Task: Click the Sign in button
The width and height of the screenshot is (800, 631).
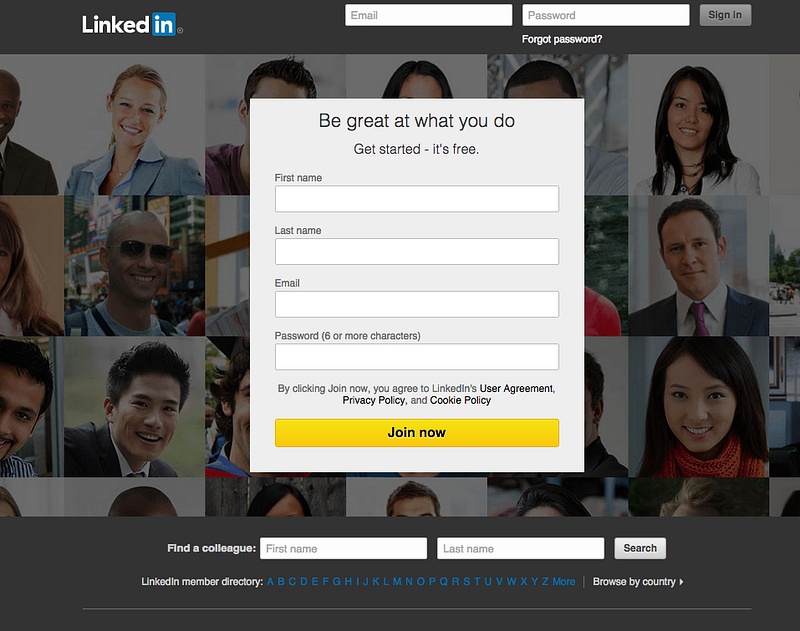Action: (725, 15)
